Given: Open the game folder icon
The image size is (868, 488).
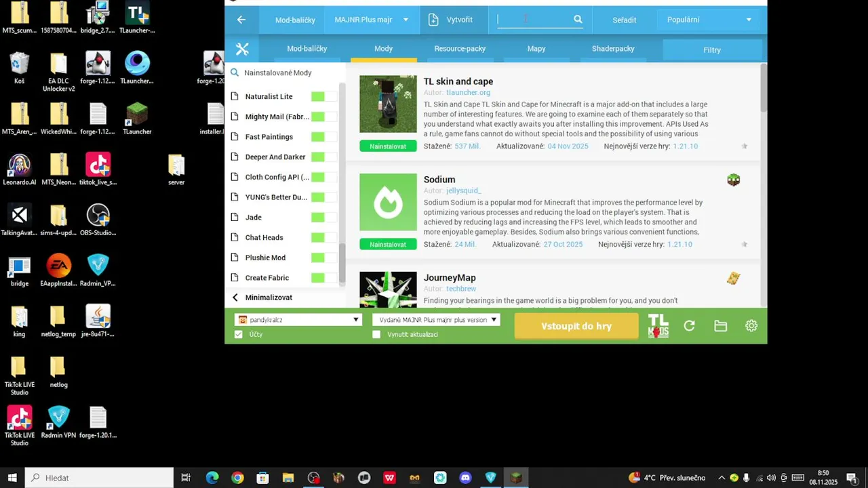Looking at the screenshot, I should (x=720, y=326).
